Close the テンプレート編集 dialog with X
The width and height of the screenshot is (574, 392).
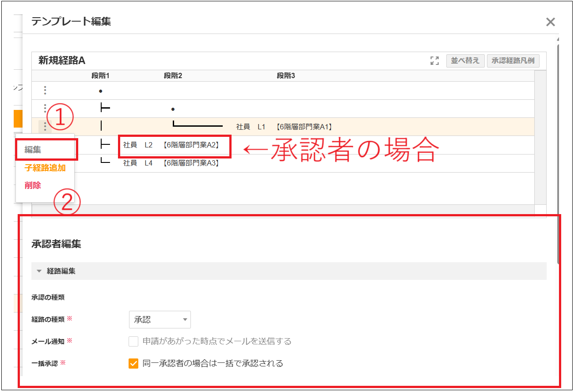pos(550,22)
